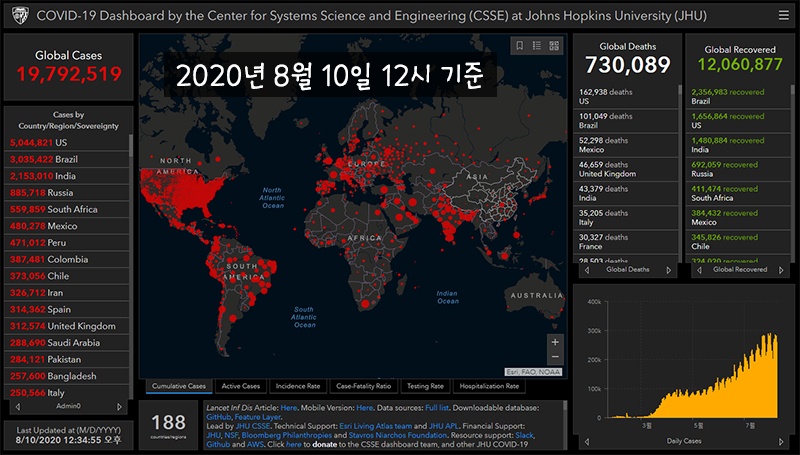Open the hamburger menu in the header
The height and width of the screenshot is (455, 800).
[784, 15]
